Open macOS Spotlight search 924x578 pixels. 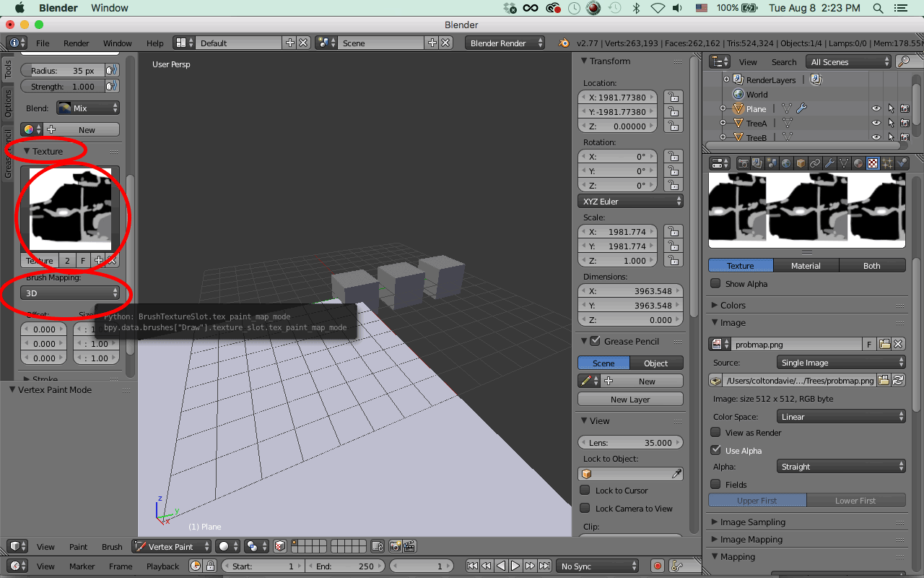tap(878, 8)
